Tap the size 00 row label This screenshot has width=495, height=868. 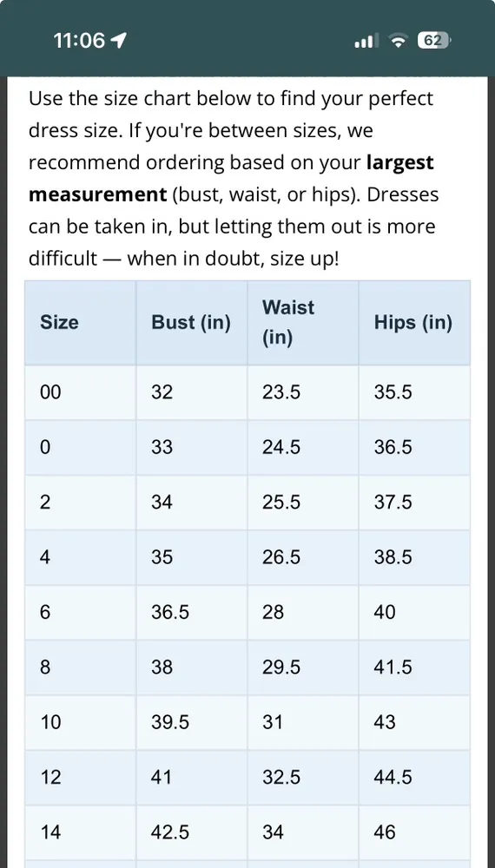pos(50,392)
